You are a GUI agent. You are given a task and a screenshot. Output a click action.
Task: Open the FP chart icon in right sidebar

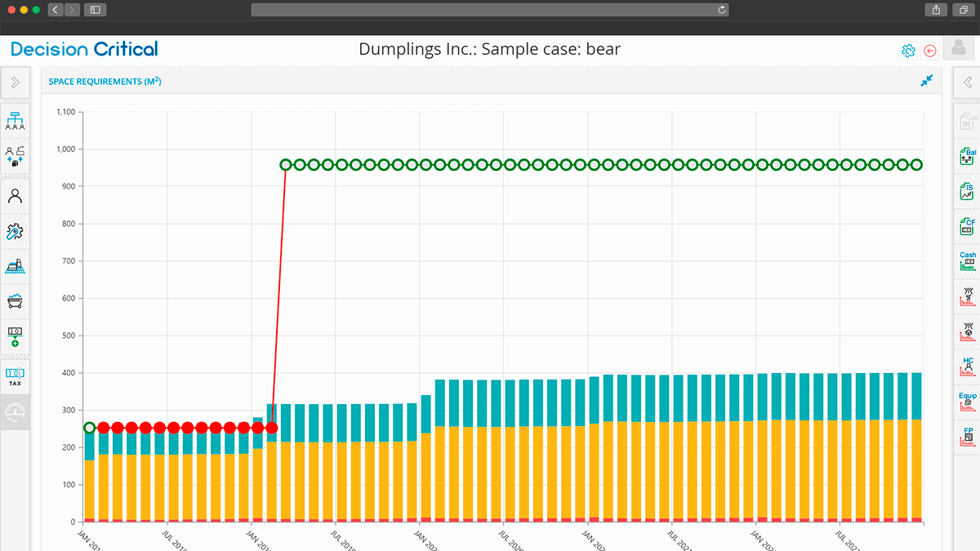(x=967, y=437)
